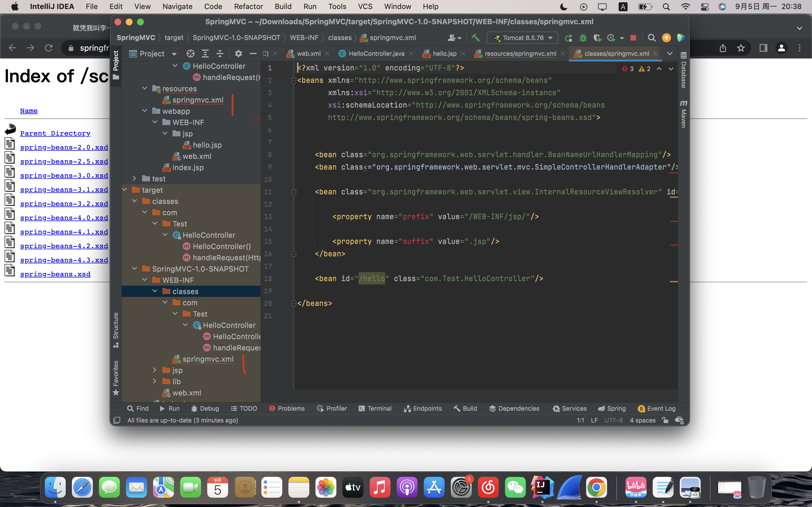Toggle tool window bars icon at bottom-left
The width and height of the screenshot is (812, 507).
click(117, 420)
